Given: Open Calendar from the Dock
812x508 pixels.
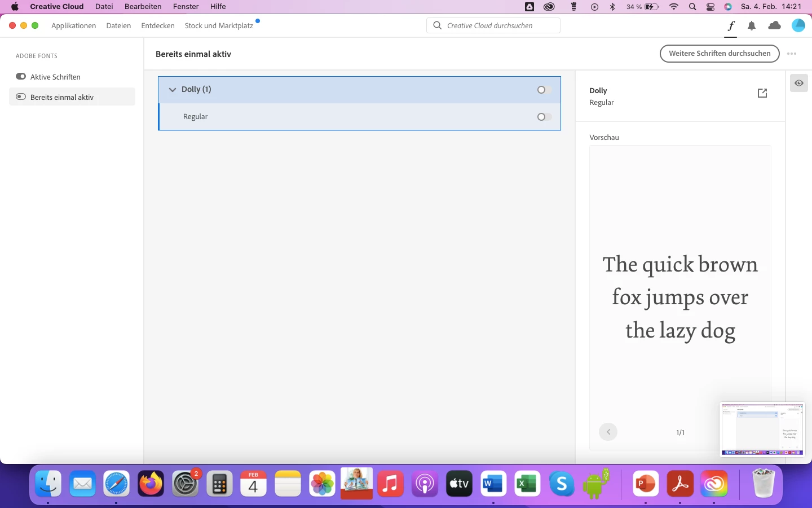Looking at the screenshot, I should (x=253, y=484).
